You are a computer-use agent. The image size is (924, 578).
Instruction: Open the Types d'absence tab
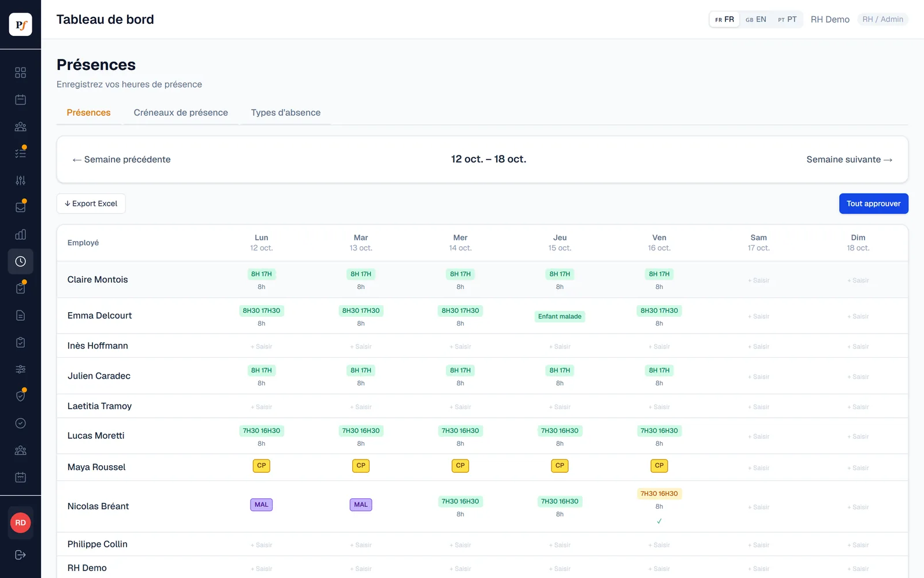(285, 113)
